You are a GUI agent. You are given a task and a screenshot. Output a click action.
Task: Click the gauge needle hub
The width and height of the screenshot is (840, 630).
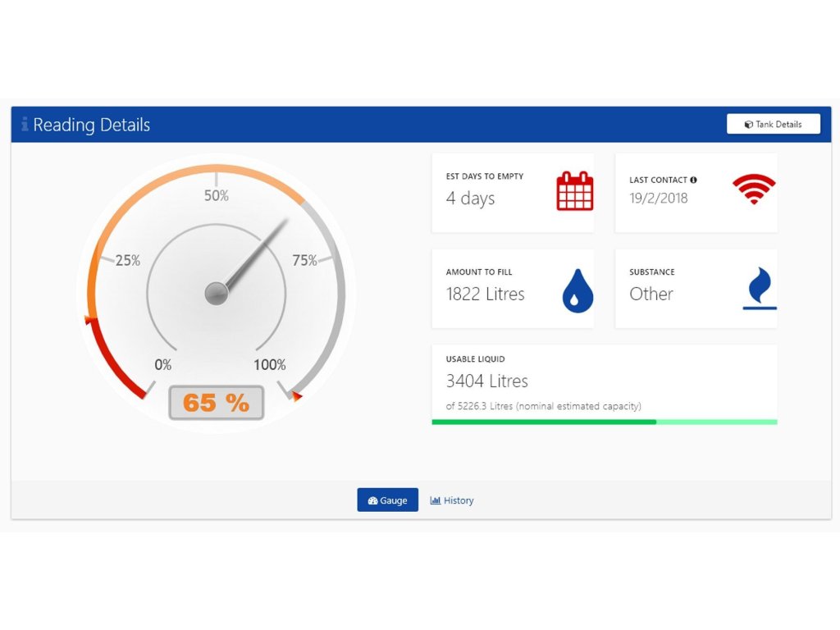pyautogui.click(x=217, y=294)
